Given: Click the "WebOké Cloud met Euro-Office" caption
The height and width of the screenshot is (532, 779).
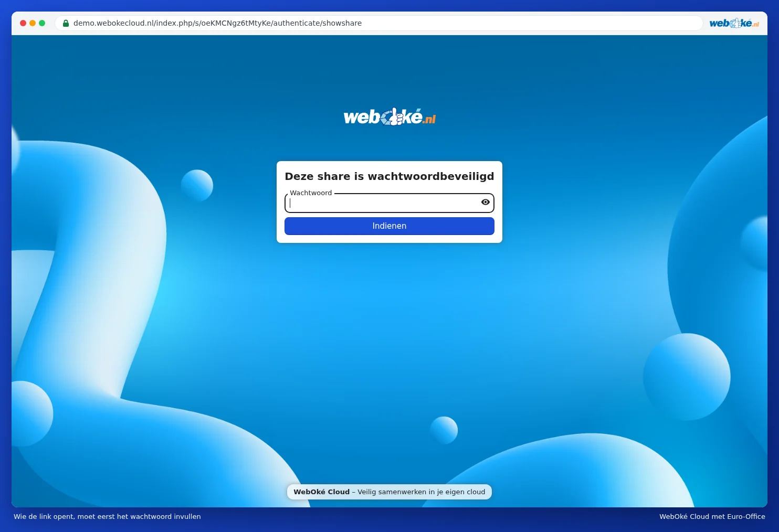Looking at the screenshot, I should [x=712, y=517].
